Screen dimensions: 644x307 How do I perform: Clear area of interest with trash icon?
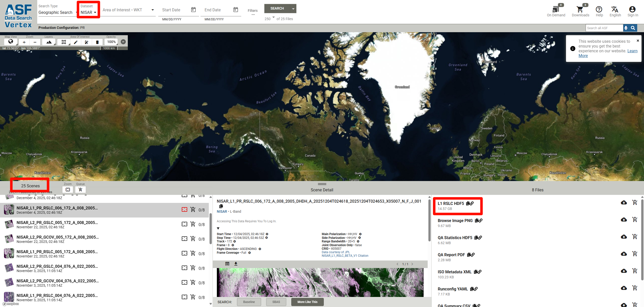click(97, 42)
